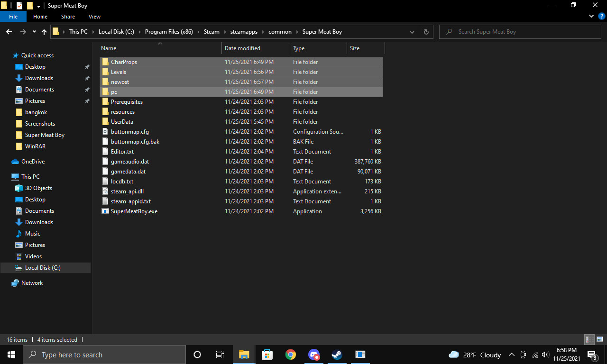The width and height of the screenshot is (607, 364).
Task: Open the File menu tab
Action: tap(13, 17)
